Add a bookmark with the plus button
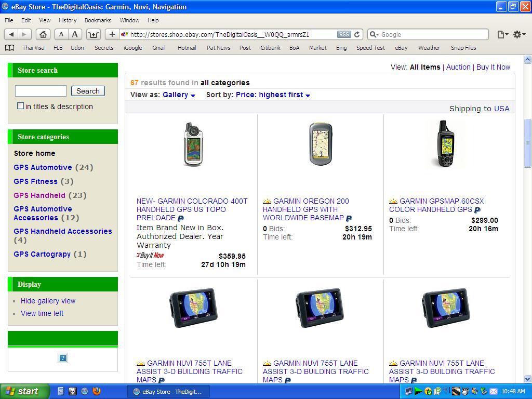 [112, 34]
